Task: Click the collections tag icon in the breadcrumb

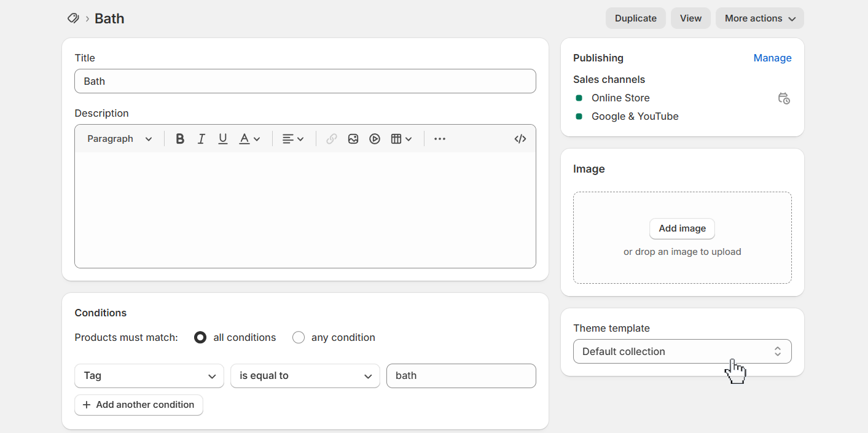Action: [73, 18]
